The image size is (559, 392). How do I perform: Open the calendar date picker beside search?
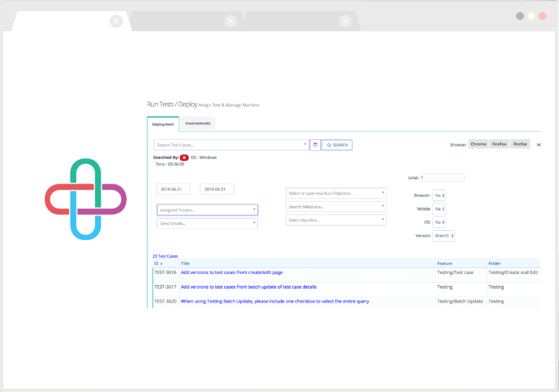[x=315, y=144]
